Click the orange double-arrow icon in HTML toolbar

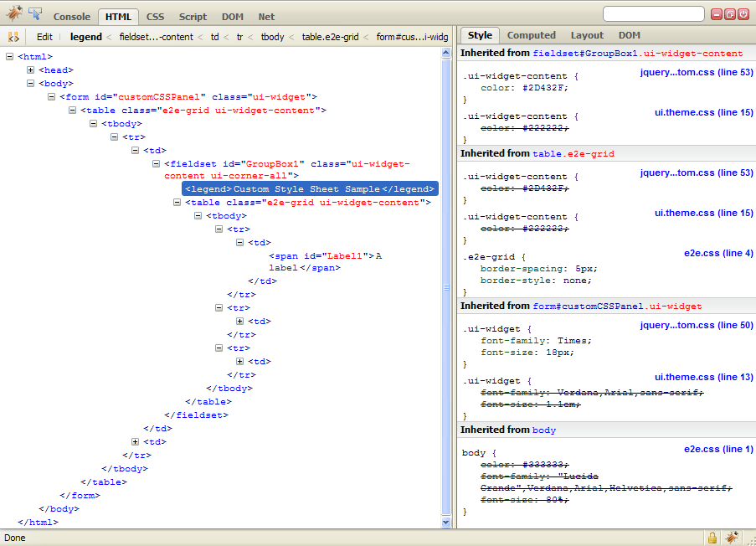click(13, 36)
